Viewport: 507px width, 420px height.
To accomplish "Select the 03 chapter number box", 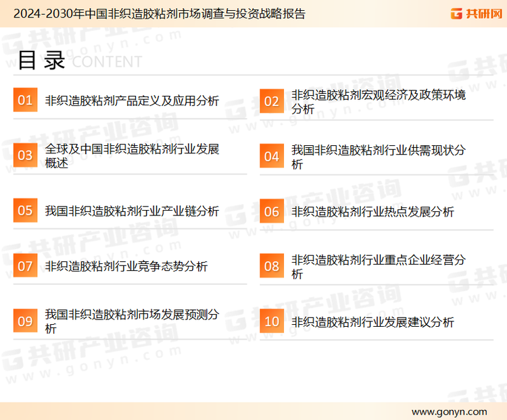I will (x=25, y=156).
